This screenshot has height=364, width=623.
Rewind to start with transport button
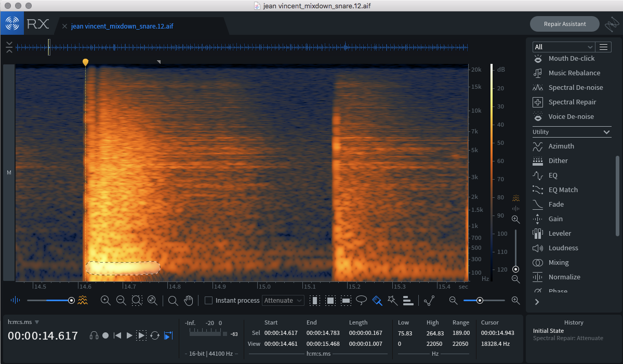pyautogui.click(x=117, y=335)
